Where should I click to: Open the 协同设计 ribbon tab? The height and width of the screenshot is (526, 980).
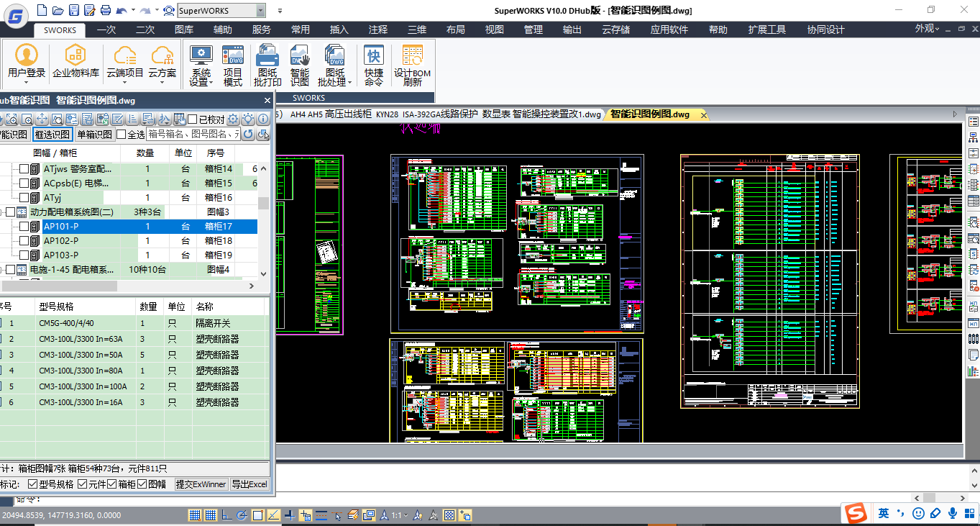pos(825,30)
